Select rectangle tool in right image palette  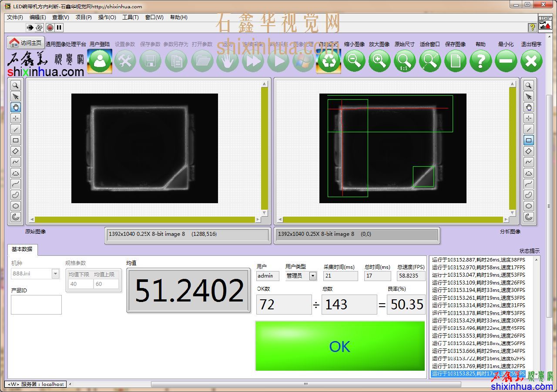529,140
